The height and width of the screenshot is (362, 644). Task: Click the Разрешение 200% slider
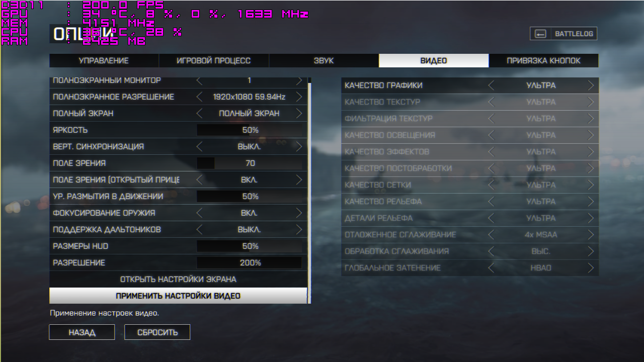[x=249, y=263]
